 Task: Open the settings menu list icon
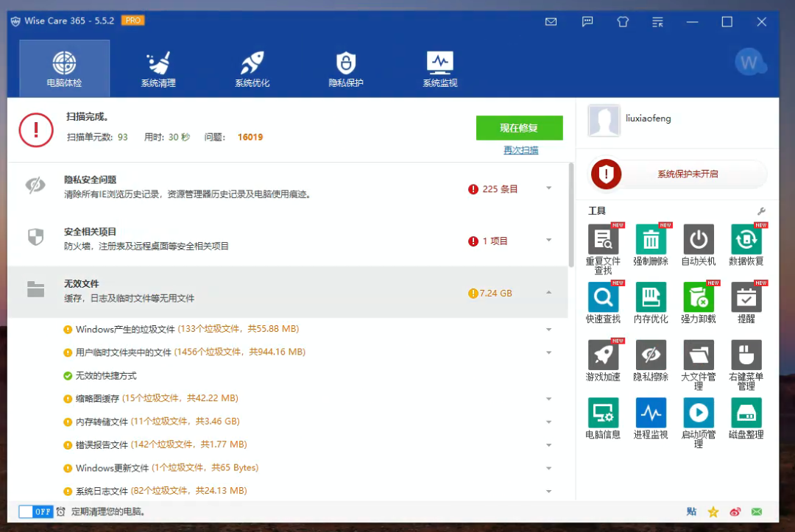pos(657,22)
